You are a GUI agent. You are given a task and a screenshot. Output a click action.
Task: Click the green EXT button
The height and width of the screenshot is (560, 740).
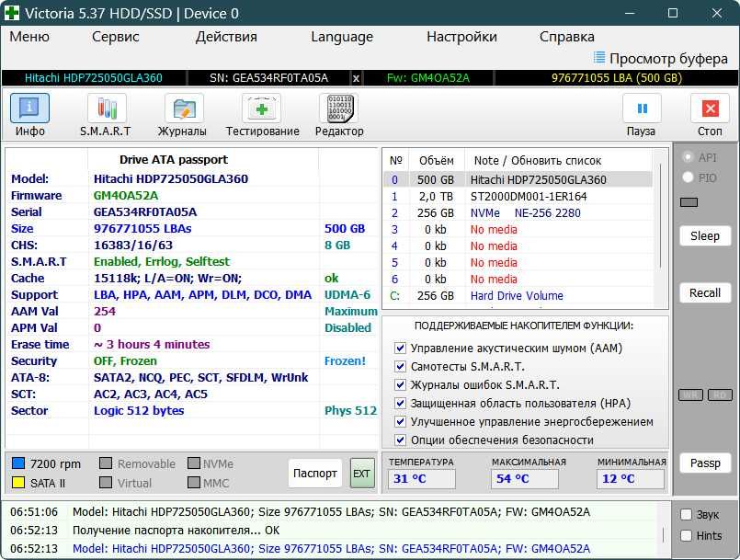pos(362,474)
